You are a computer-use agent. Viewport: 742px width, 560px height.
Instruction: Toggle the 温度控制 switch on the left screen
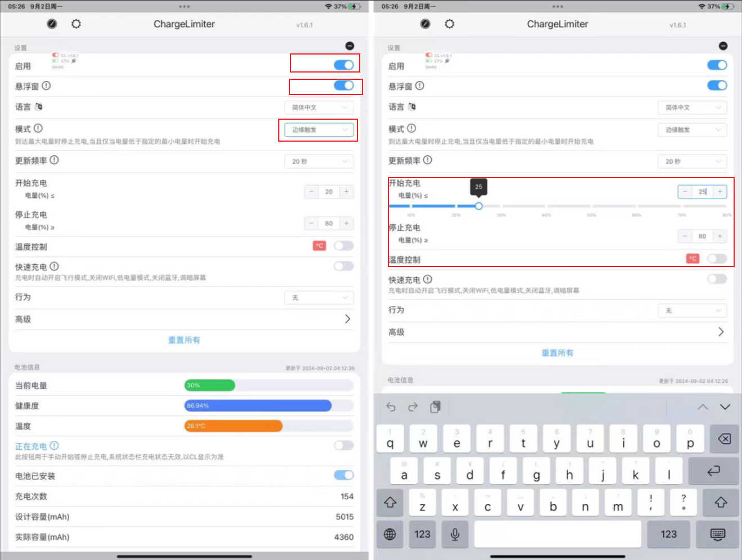click(343, 246)
